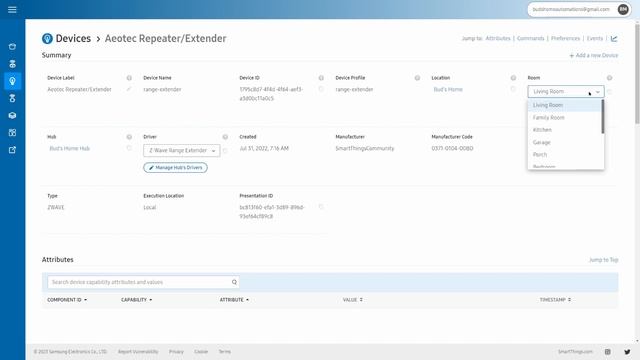640x360 pixels.
Task: Show info for Device Label
Action: pos(129,78)
